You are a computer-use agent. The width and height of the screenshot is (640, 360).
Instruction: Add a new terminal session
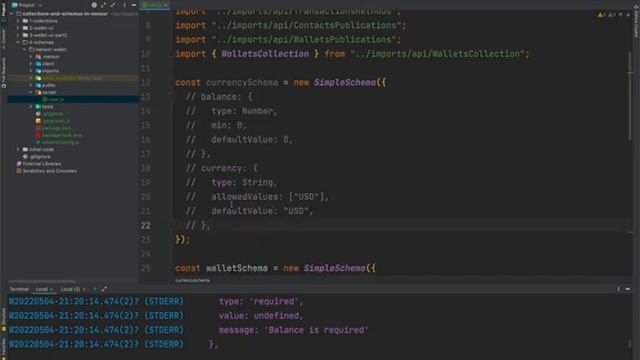pos(95,289)
